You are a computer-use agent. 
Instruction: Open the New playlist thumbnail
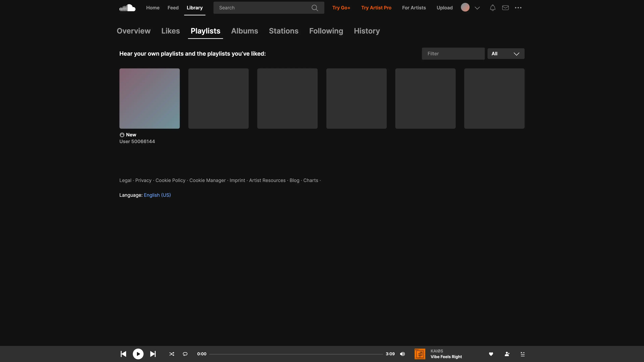coord(149,98)
